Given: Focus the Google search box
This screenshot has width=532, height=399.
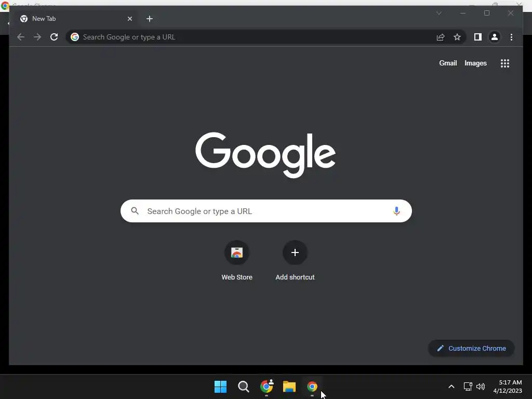Looking at the screenshot, I should [266, 211].
